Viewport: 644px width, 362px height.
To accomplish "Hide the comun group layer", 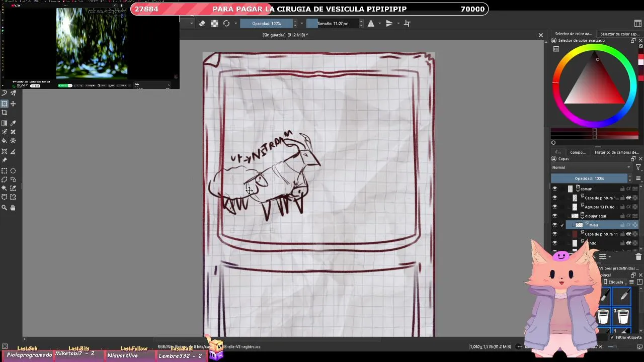I will pyautogui.click(x=555, y=189).
